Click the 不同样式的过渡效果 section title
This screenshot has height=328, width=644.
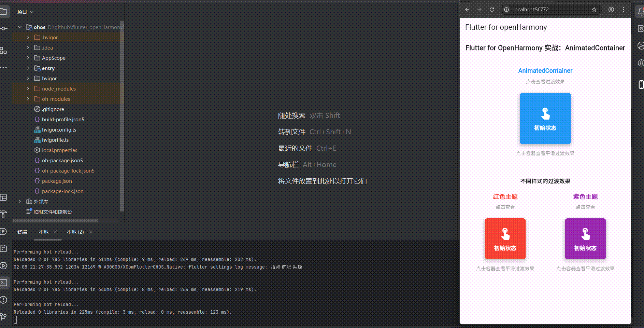coord(545,181)
